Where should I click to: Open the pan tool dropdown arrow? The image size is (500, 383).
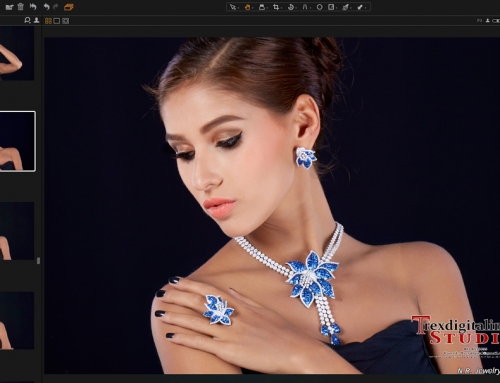point(252,8)
